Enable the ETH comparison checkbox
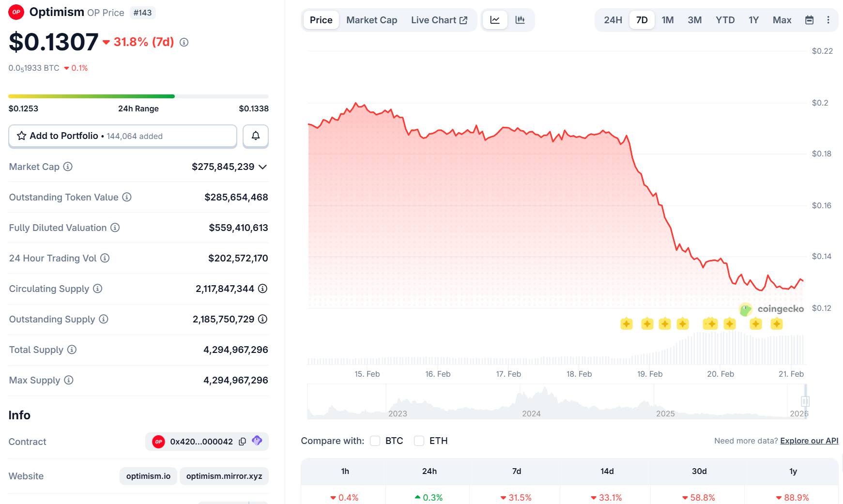Image resolution: width=843 pixels, height=504 pixels. [419, 441]
